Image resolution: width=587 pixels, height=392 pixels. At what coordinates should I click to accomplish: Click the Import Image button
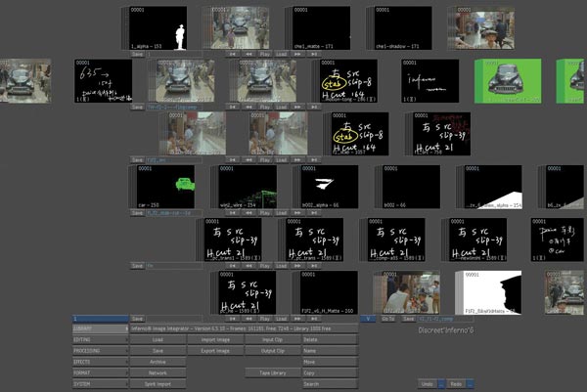(x=214, y=339)
